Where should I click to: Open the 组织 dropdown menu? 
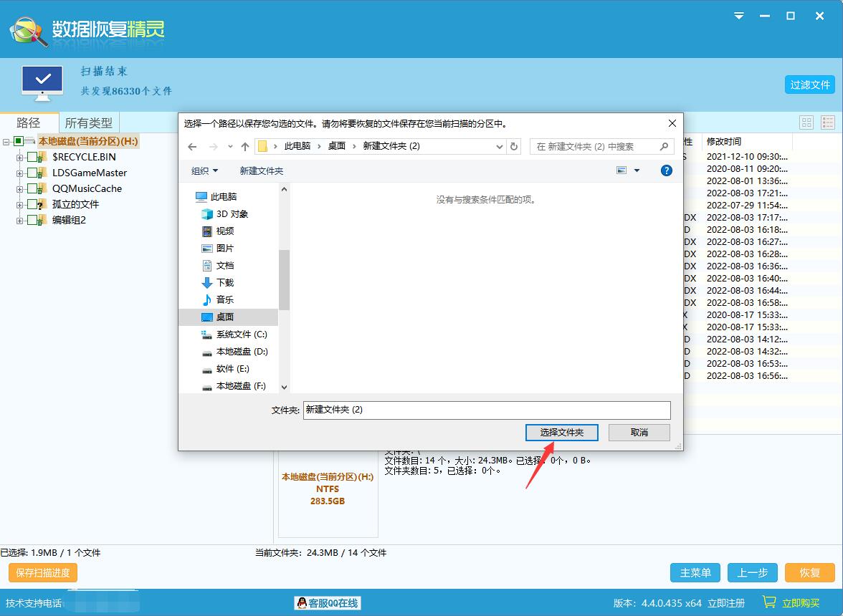pyautogui.click(x=204, y=170)
